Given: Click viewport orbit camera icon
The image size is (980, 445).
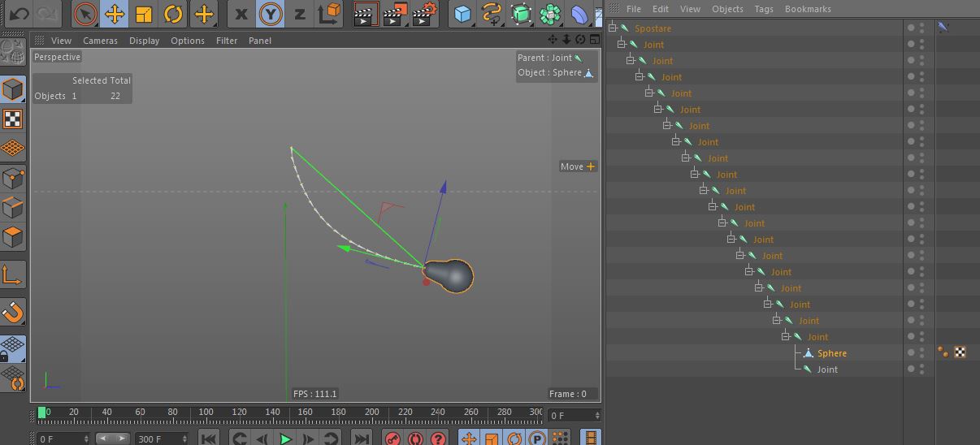Looking at the screenshot, I should [580, 39].
